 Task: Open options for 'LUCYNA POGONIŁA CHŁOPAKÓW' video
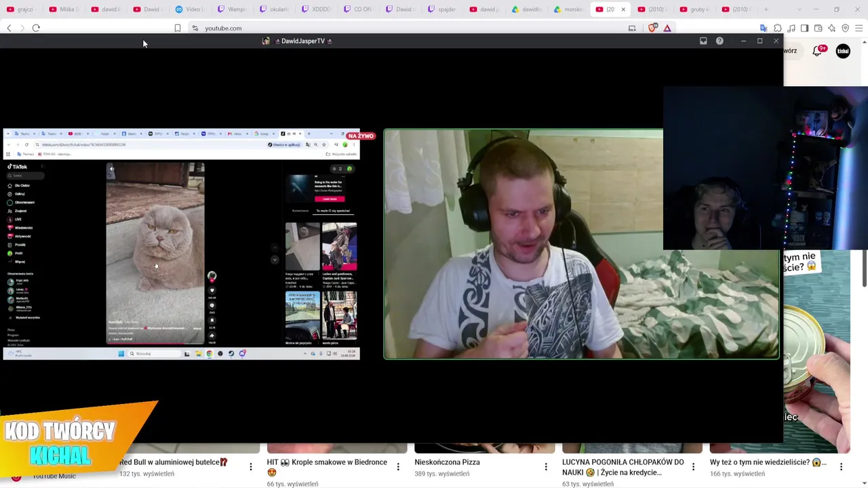click(693, 466)
